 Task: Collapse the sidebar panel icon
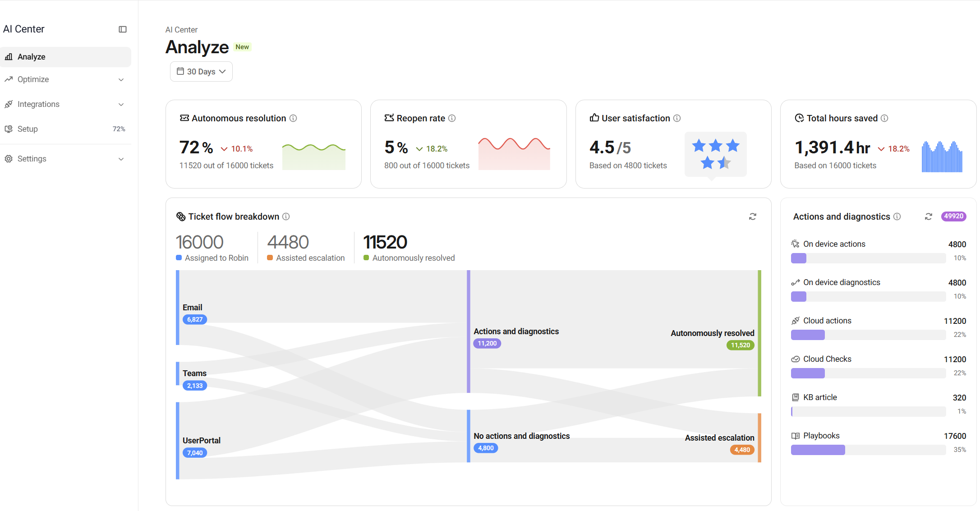pos(123,29)
